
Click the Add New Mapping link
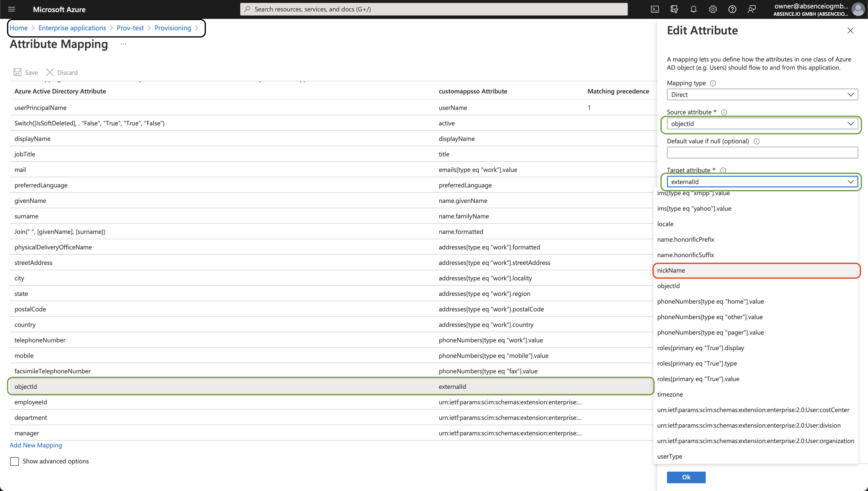36,445
